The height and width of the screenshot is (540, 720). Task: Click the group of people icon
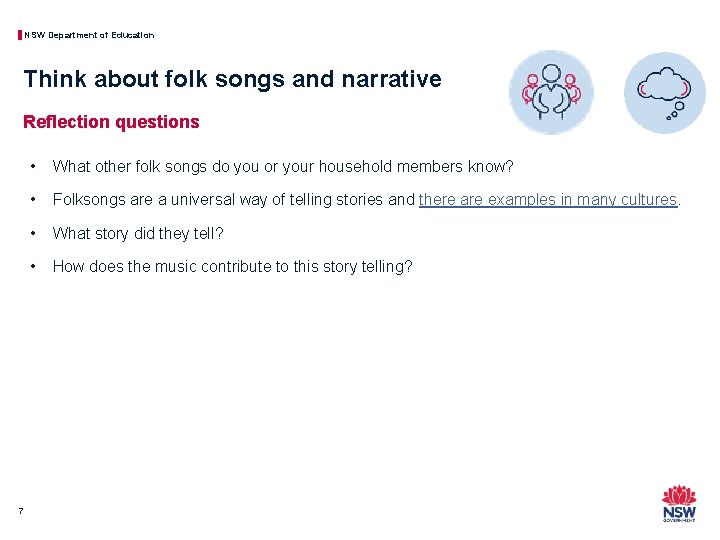[551, 92]
